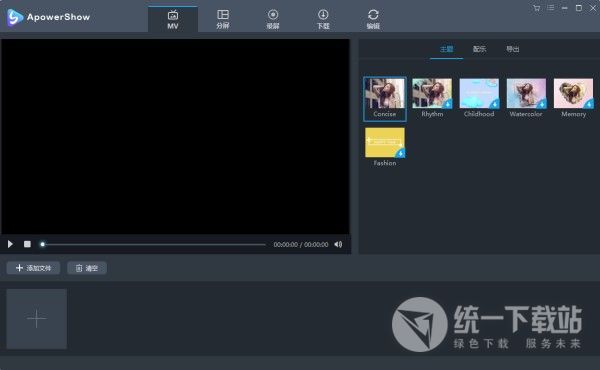Open the tab with circular arrows icon
Screen dimensions: 600x370
pos(373,19)
